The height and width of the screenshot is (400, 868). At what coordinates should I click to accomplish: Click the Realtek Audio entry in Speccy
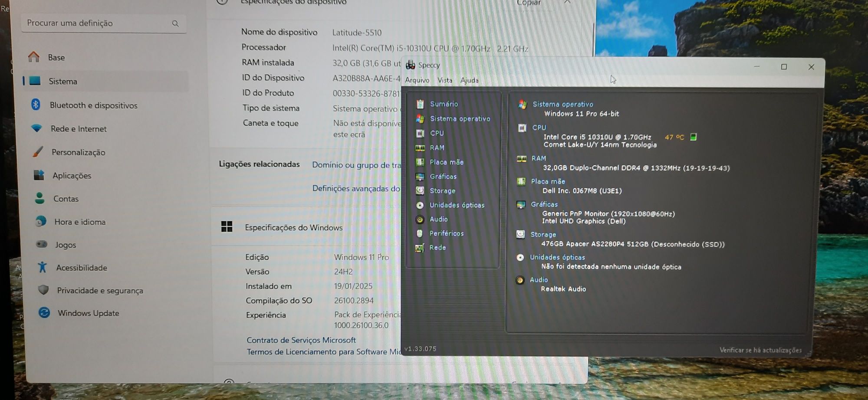coord(563,289)
